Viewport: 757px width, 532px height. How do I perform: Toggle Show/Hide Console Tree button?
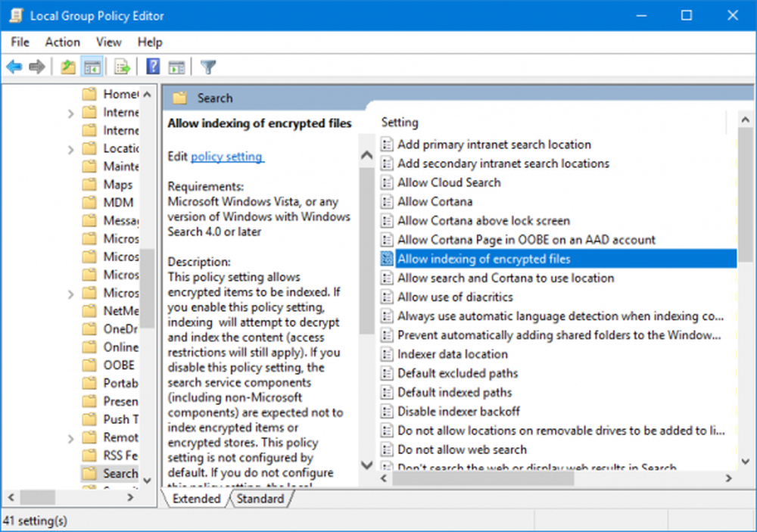92,67
